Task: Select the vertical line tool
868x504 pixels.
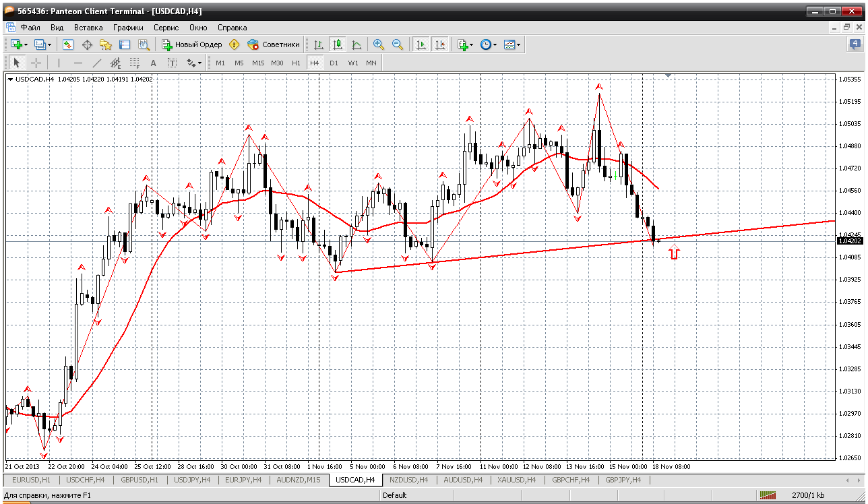Action: (59, 63)
